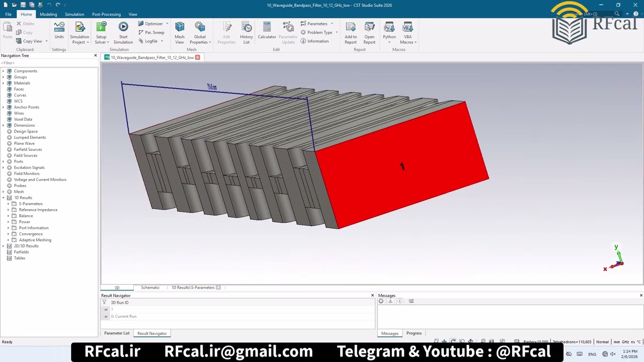Open Copy View dropdown arrow
Screen dimensions: 644x362
pos(46,41)
